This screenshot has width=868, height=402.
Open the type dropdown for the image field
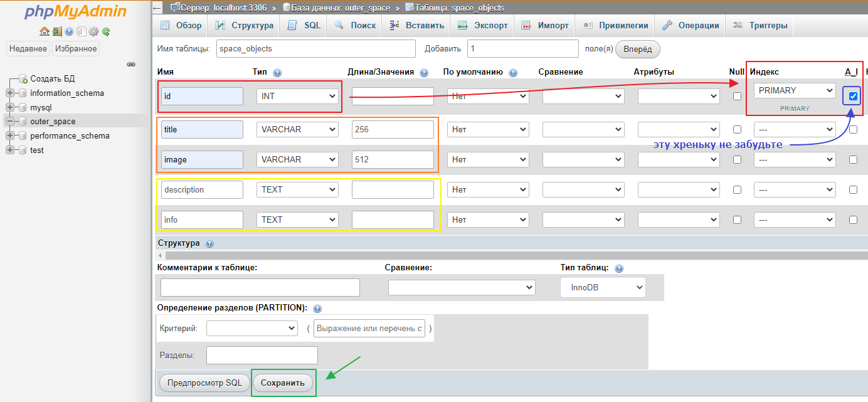[297, 160]
